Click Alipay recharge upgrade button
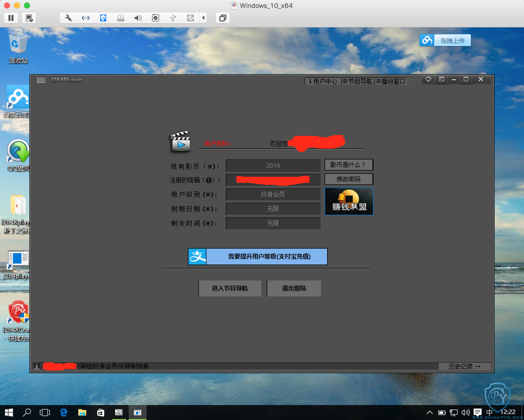524x420 pixels. (258, 256)
